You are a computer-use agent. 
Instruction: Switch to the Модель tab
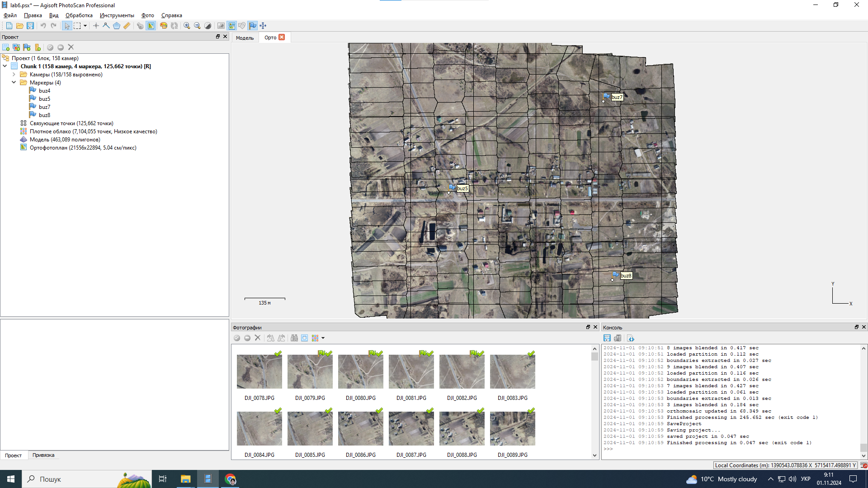pos(245,38)
